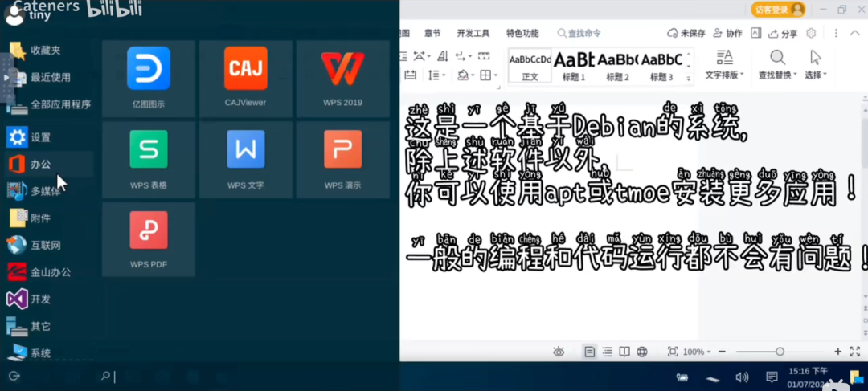Open the paragraph shading fill dropdown
This screenshot has width=868, height=391.
pyautogui.click(x=466, y=75)
